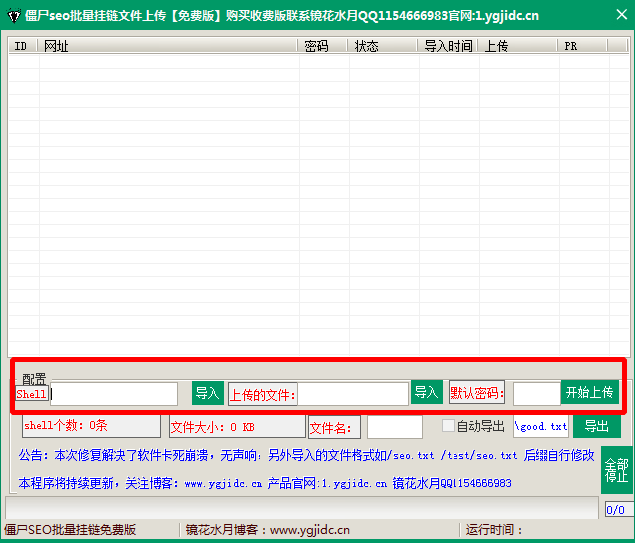The image size is (635, 543).
Task: Focus the Shell path input field
Action: (114, 394)
